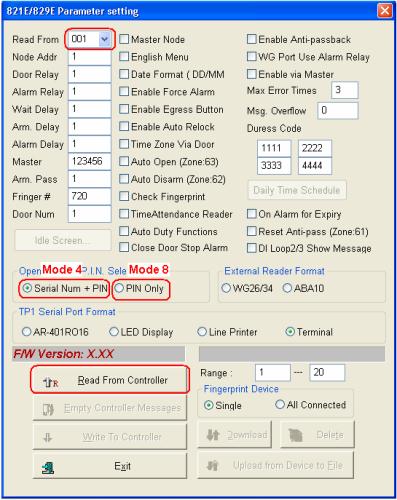Screen dimensions: 397x500
Task: Click the Exit button
Action: pyautogui.click(x=110, y=466)
